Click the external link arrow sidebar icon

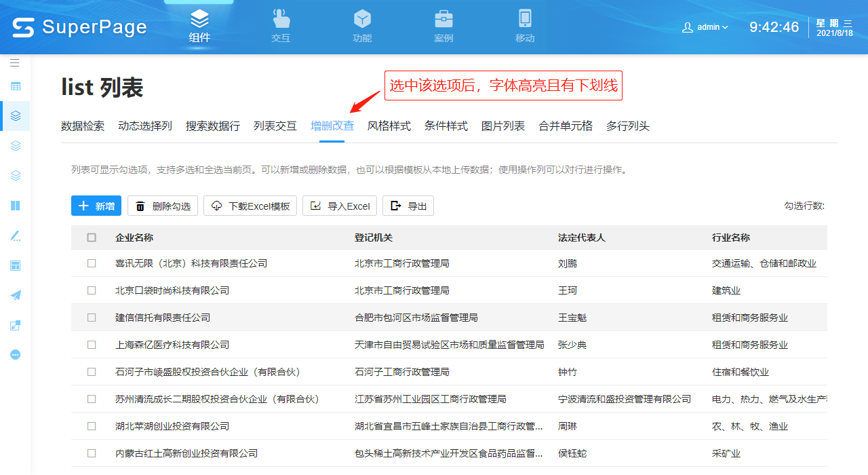click(x=15, y=325)
